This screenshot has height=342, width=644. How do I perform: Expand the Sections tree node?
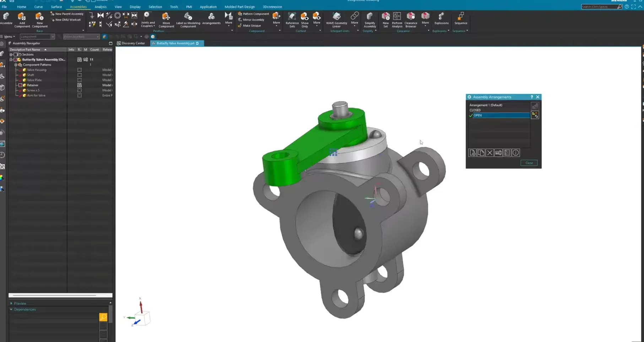(11, 54)
